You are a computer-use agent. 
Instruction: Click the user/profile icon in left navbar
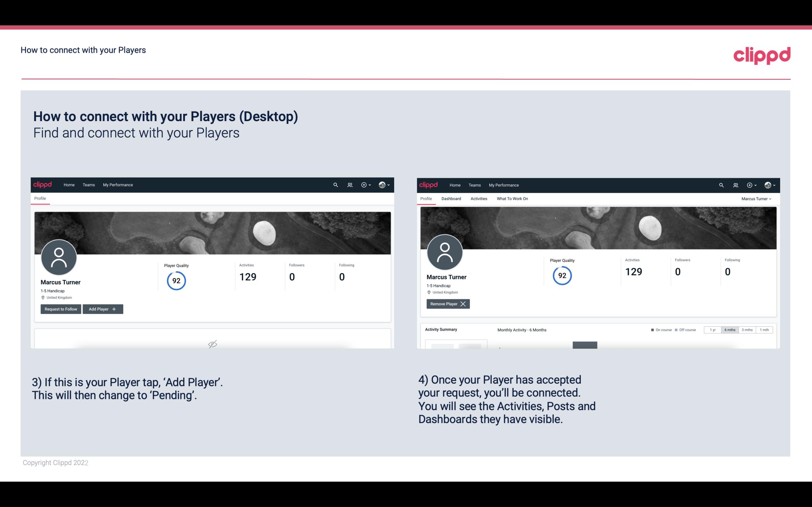(x=349, y=184)
